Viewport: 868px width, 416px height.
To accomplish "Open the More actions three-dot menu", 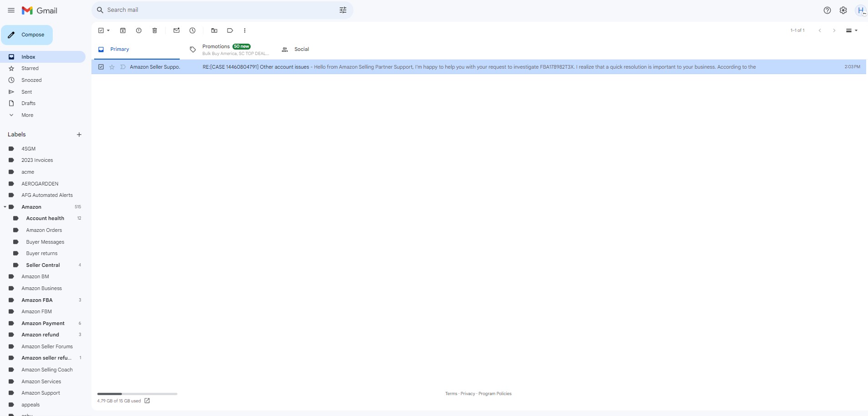I will coord(245,30).
